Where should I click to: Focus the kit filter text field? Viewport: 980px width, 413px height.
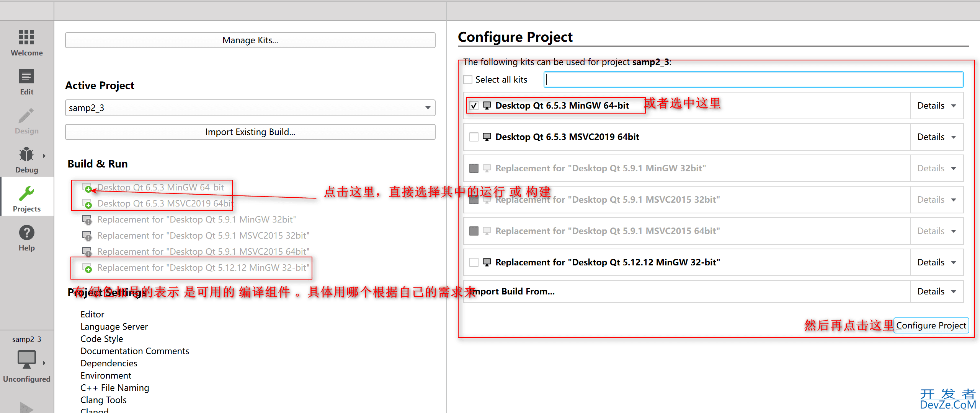pyautogui.click(x=753, y=80)
